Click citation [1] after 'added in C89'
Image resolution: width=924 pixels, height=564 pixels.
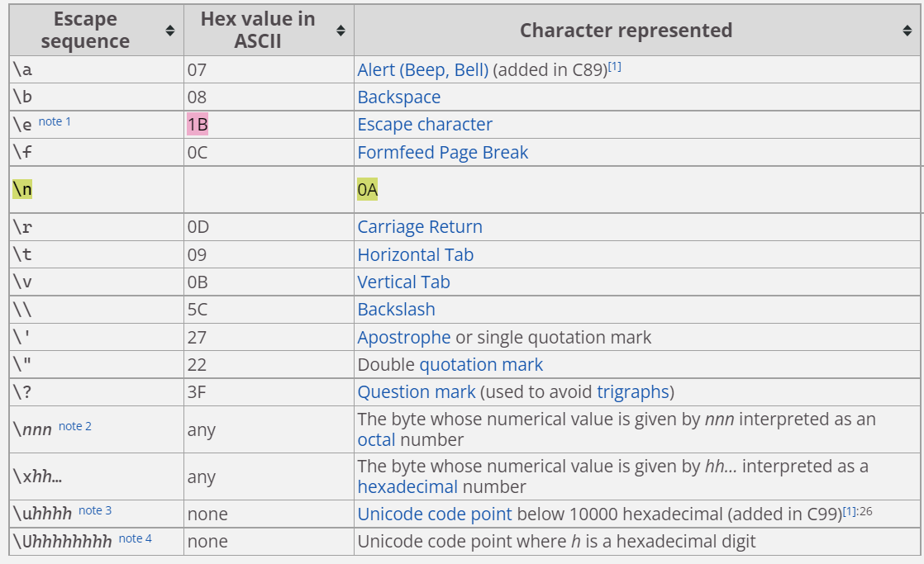615,67
